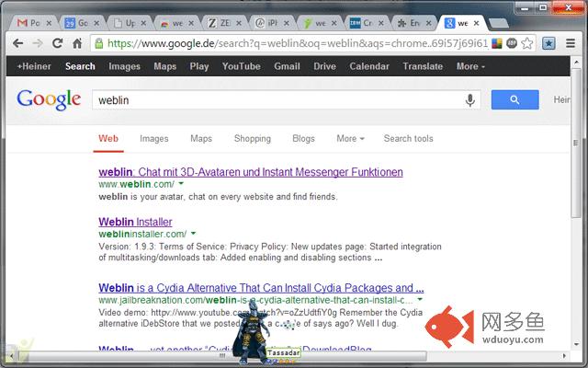The width and height of the screenshot is (588, 368).
Task: Open the Weblin Installer result link
Action: (134, 222)
